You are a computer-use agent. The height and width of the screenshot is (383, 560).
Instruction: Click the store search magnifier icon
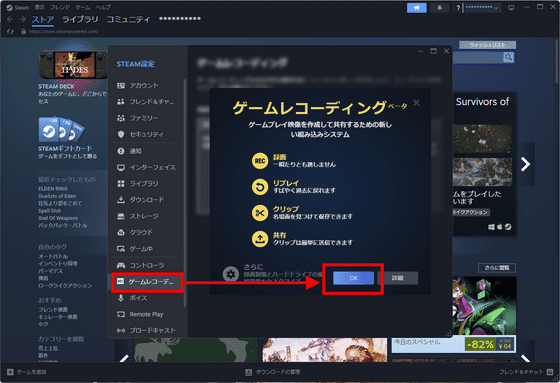(x=509, y=57)
